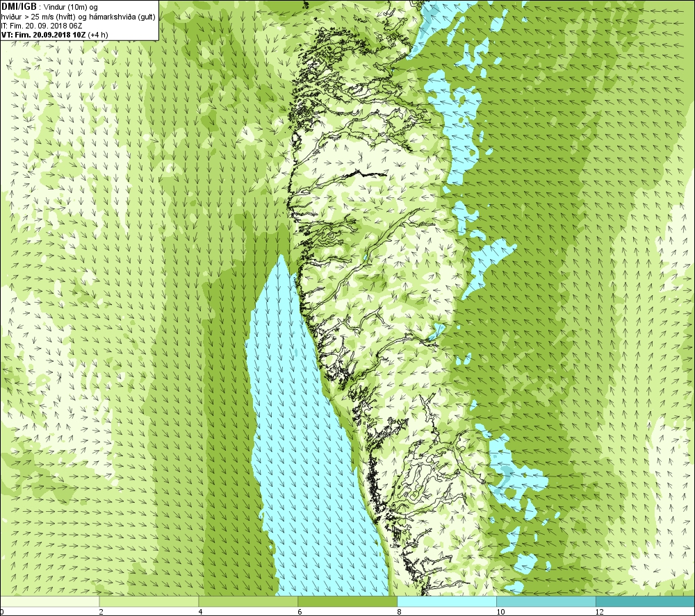Click the legend scale label '8'
The image size is (695, 616).
pos(399,612)
